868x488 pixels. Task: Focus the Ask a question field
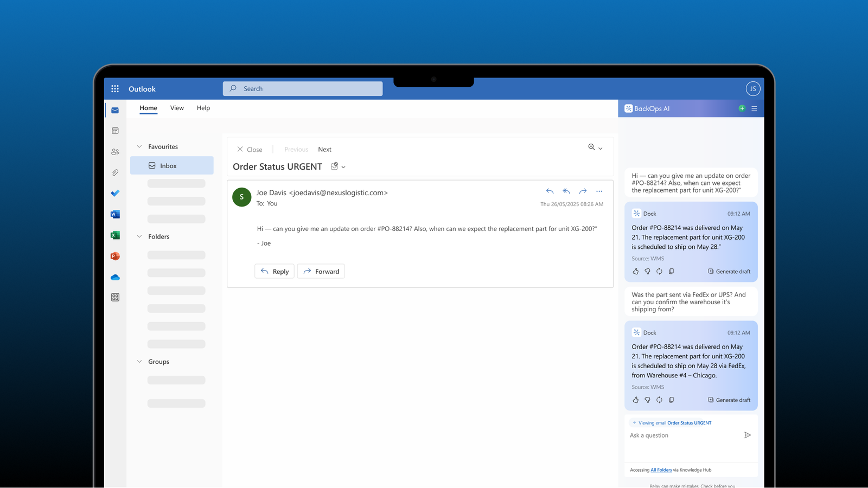click(x=685, y=435)
